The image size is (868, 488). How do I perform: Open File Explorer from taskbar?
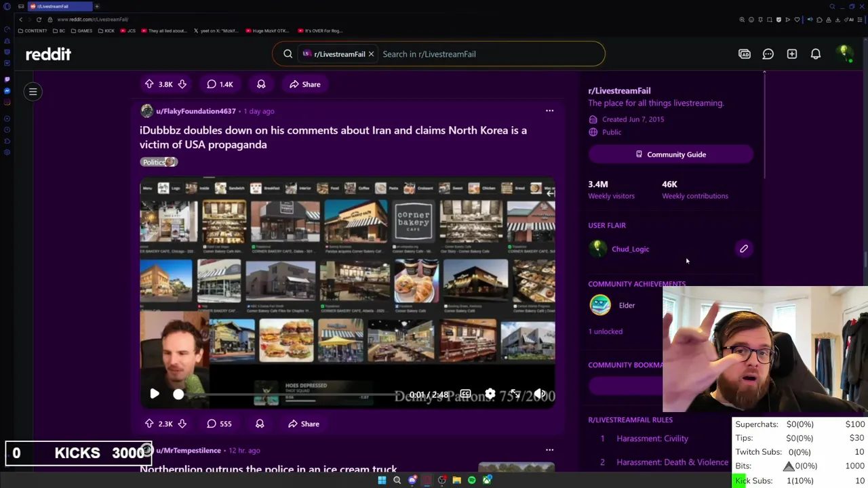point(456,481)
